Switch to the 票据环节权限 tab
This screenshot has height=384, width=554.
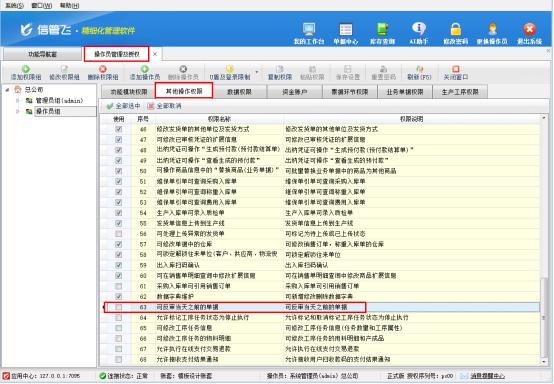pos(349,92)
